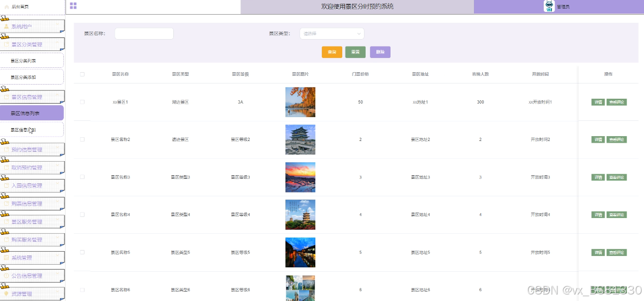
Task: Open the night canal thumbnail for 景区名称5
Action: click(300, 253)
